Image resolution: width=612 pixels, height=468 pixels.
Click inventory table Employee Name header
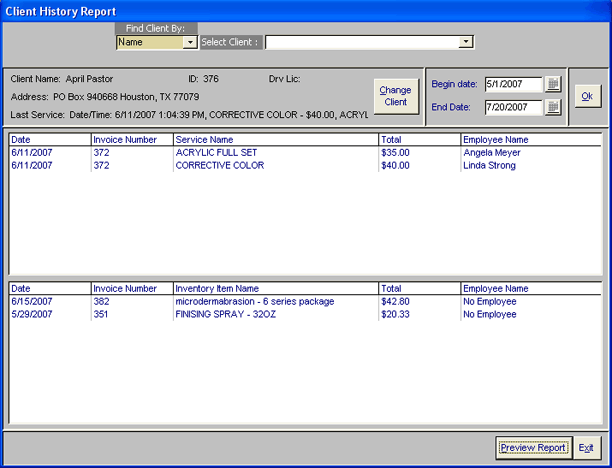[531, 288]
